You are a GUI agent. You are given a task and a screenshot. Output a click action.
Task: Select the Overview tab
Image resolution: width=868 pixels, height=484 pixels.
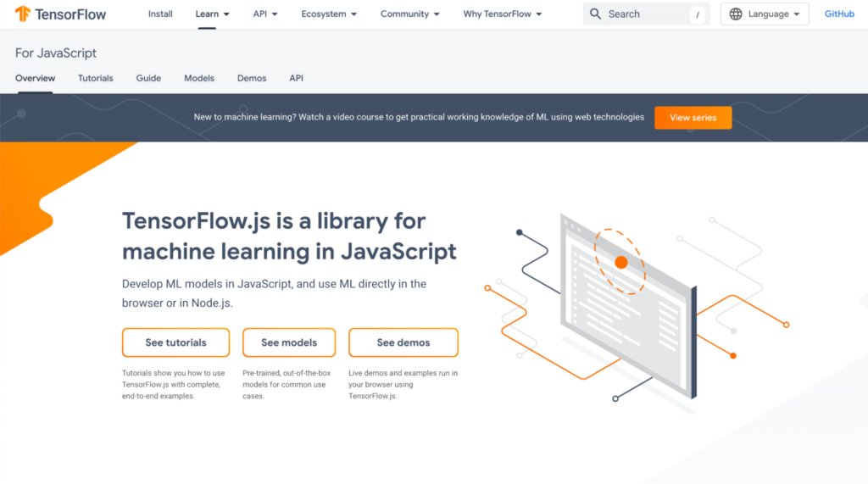pos(35,78)
